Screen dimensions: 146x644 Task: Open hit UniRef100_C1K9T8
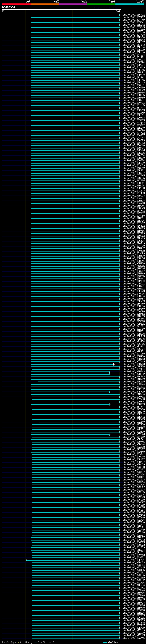134,366
